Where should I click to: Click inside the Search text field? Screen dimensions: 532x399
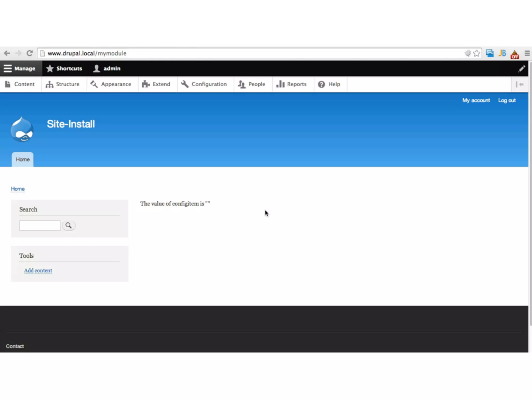coord(40,225)
